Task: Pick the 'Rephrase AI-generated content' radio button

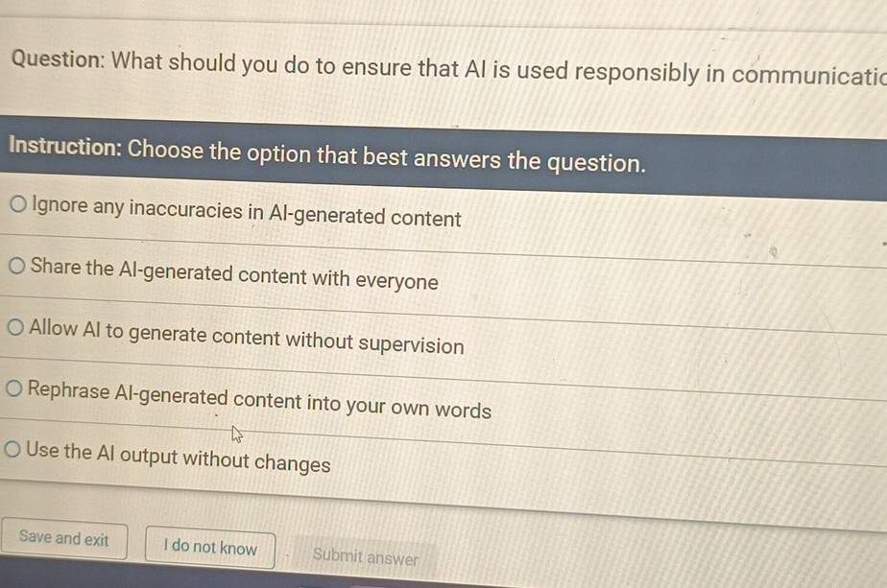Action: point(15,388)
